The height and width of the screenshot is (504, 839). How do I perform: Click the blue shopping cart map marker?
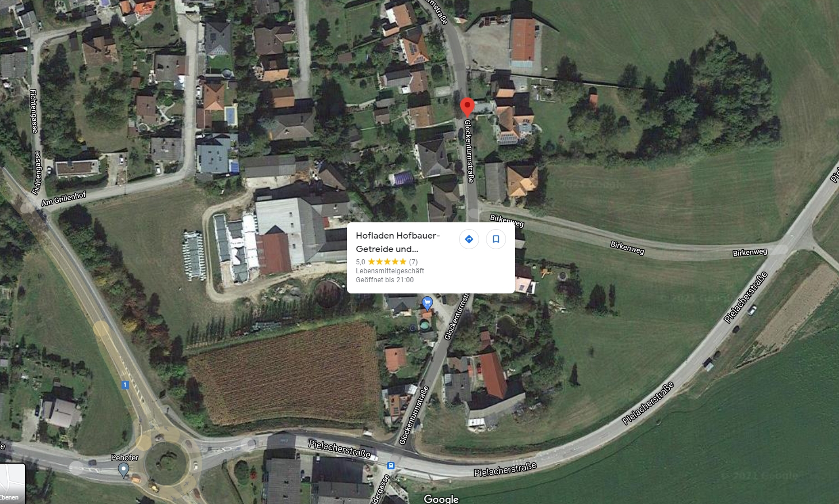pos(428,304)
